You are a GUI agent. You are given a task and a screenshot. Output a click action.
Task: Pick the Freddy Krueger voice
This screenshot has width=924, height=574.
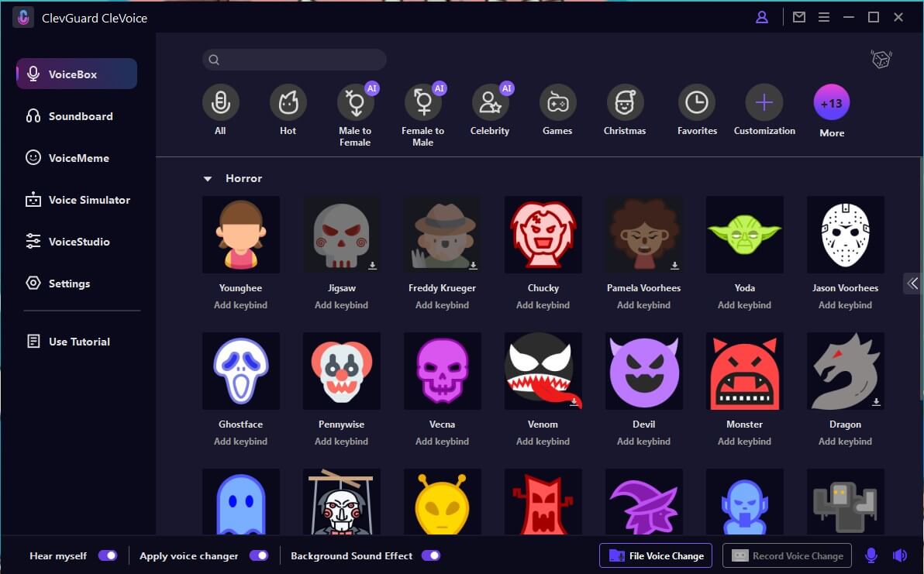[x=443, y=234]
